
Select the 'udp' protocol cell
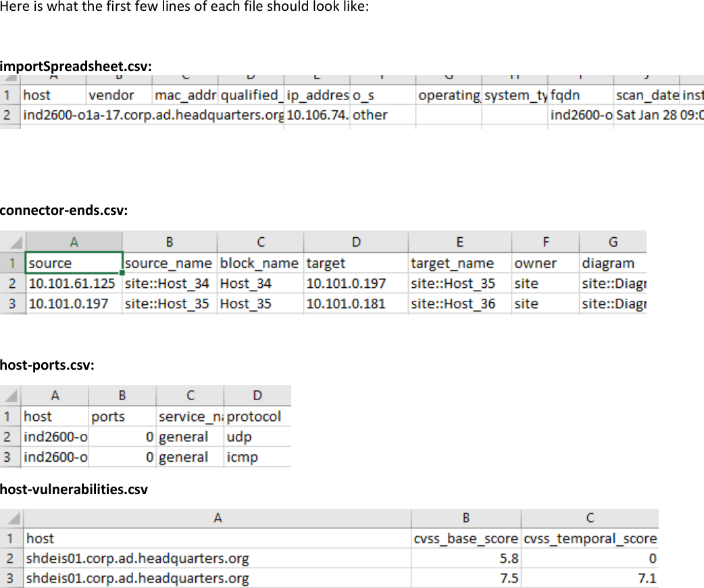(x=257, y=437)
